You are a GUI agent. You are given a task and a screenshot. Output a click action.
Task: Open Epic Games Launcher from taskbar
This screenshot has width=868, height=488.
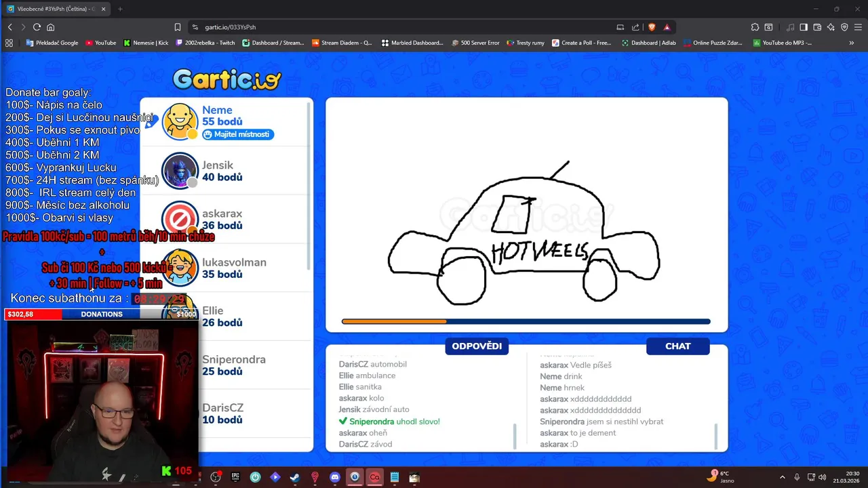[x=235, y=477]
